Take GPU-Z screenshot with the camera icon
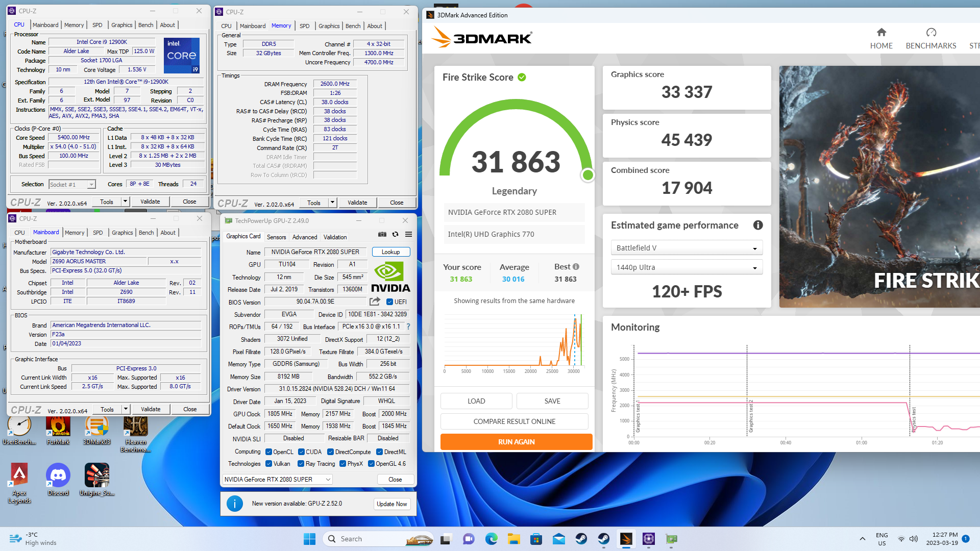Viewport: 980px width, 551px height. [x=382, y=234]
